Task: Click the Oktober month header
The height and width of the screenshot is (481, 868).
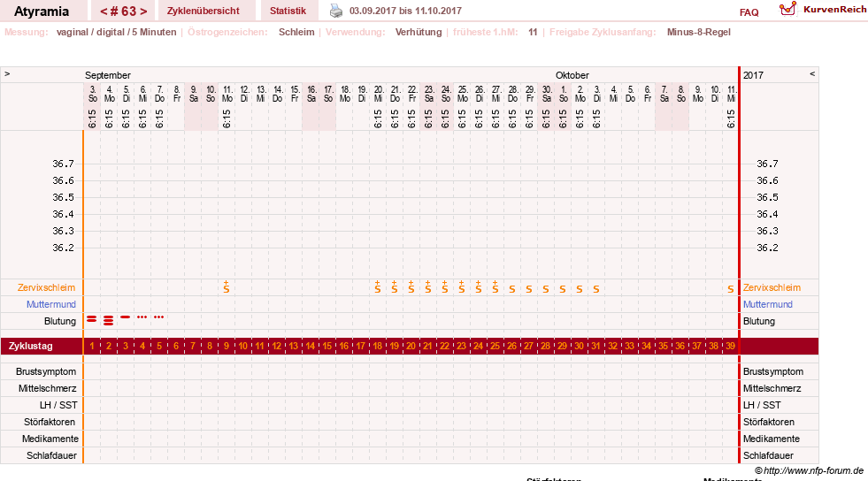Action: (x=572, y=75)
